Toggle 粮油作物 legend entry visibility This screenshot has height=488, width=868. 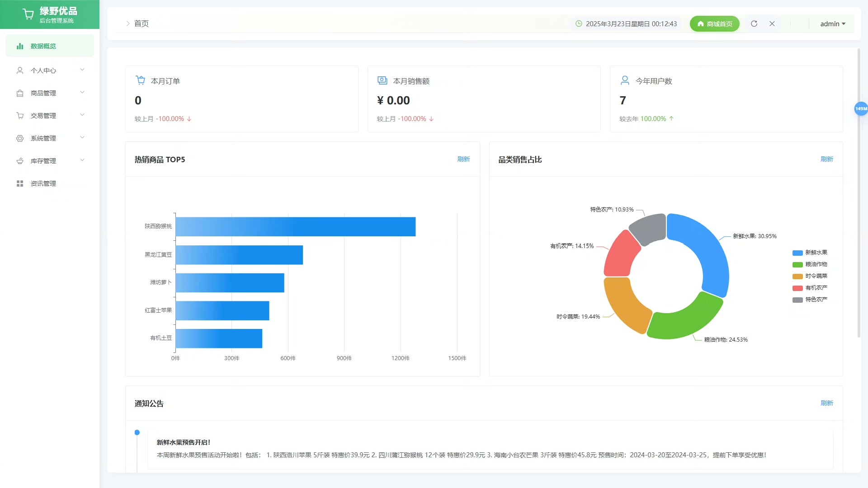[x=816, y=264]
